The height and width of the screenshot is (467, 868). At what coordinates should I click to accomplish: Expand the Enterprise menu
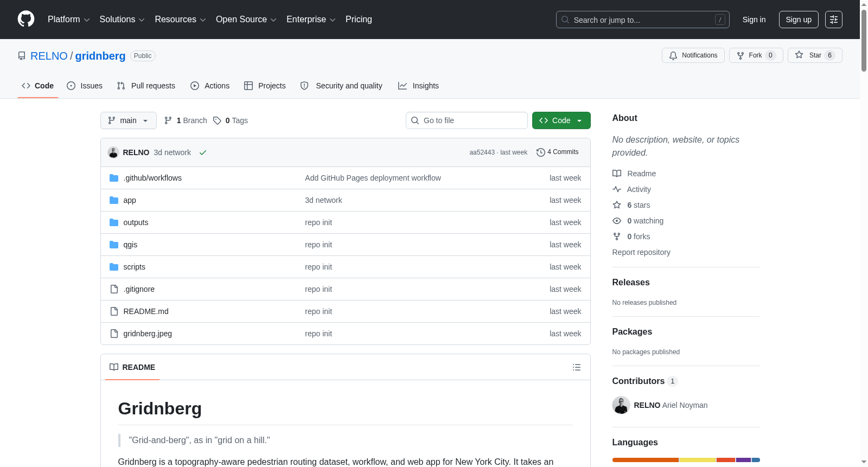pos(311,20)
